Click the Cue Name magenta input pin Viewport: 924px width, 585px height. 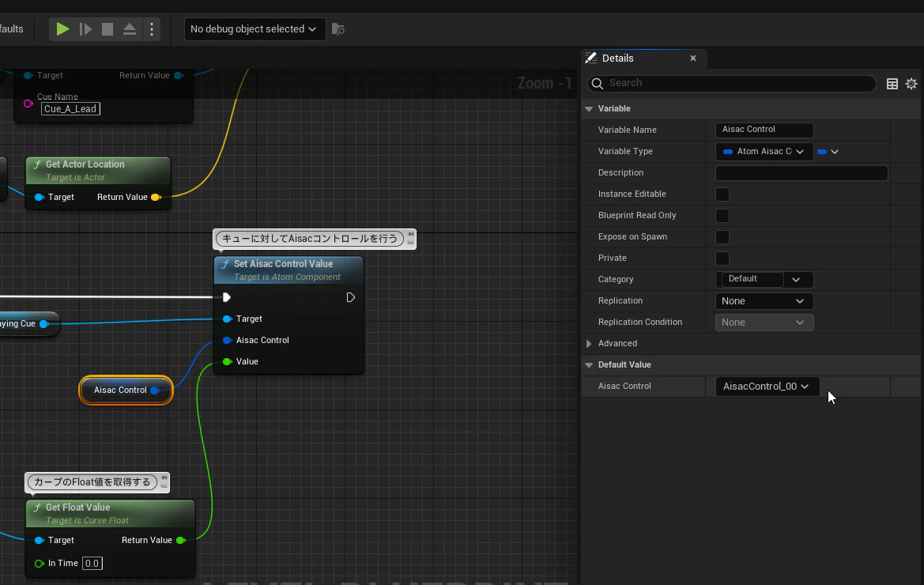28,104
